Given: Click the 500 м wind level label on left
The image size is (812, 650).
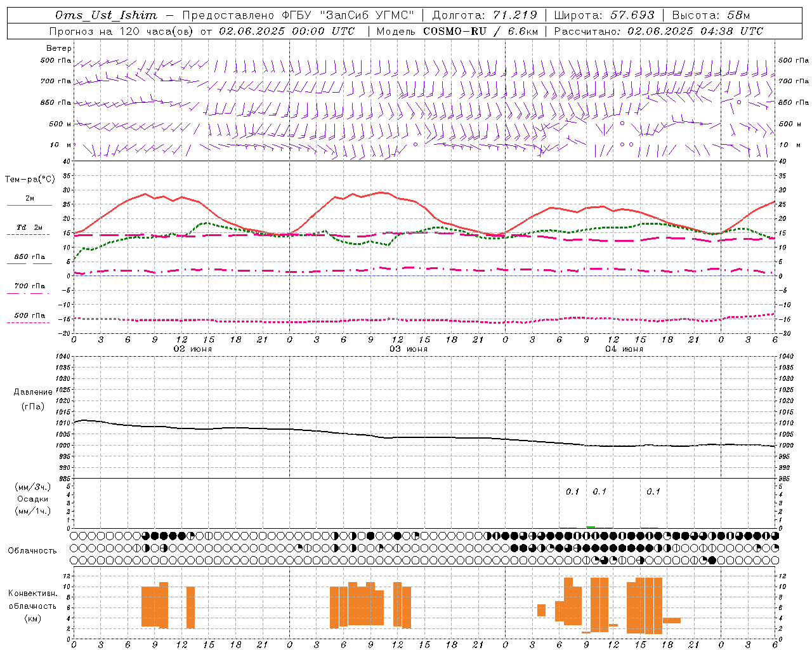Looking at the screenshot, I should click(59, 124).
